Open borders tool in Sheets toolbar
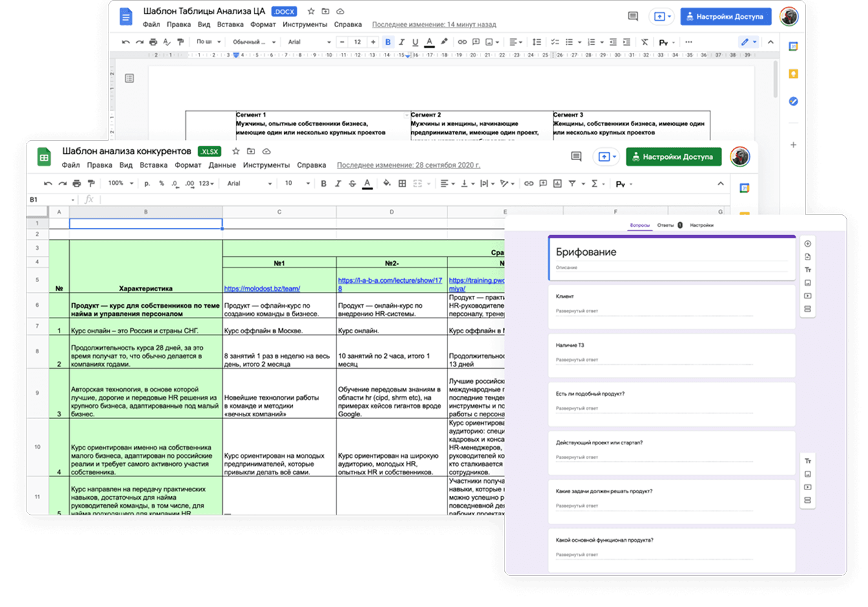 [402, 183]
